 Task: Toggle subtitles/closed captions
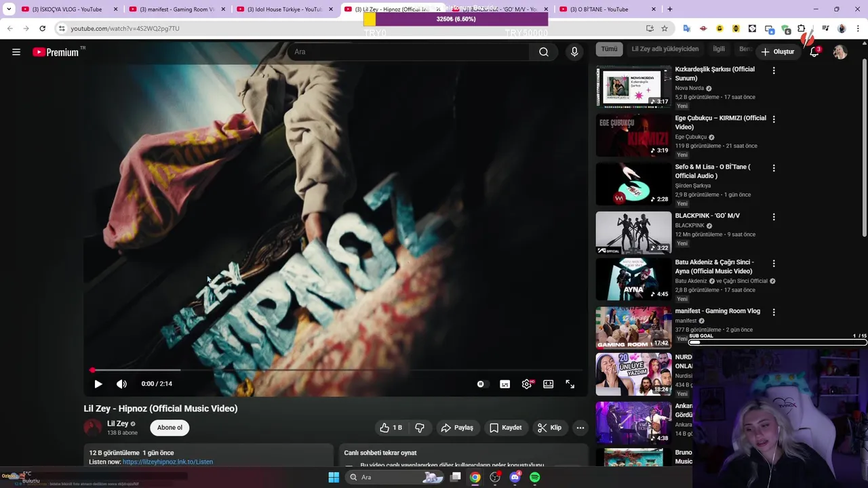505,384
